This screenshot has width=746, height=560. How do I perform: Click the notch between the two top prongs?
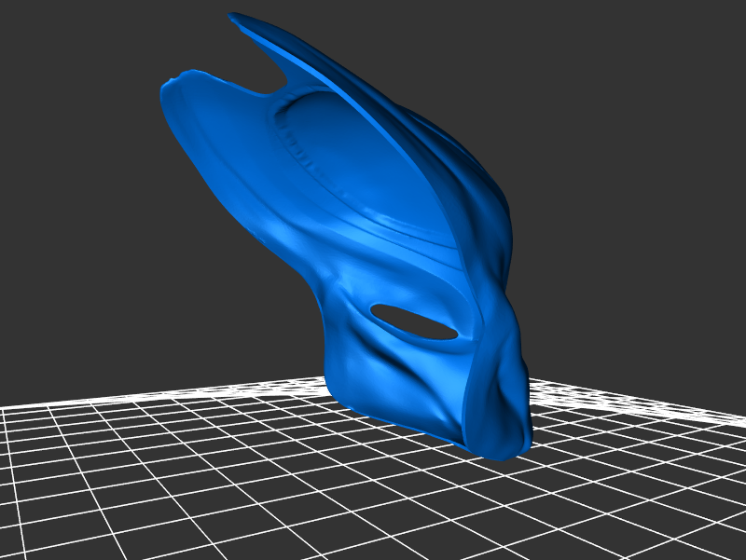pos(272,90)
